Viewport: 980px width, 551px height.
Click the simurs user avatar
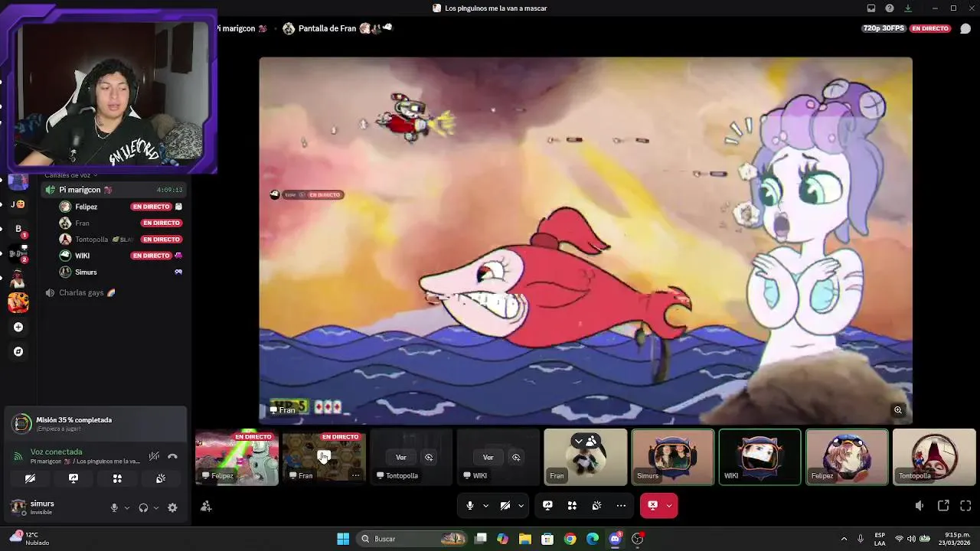point(18,507)
